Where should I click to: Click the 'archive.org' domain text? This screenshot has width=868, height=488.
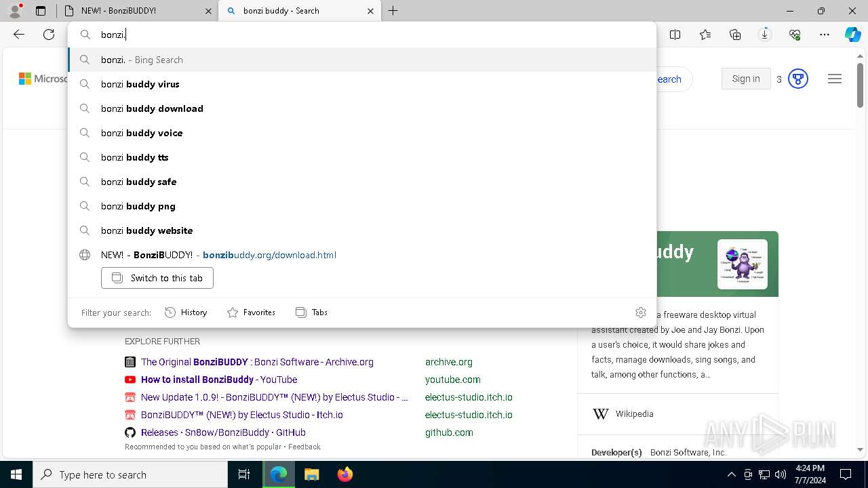pyautogui.click(x=449, y=362)
